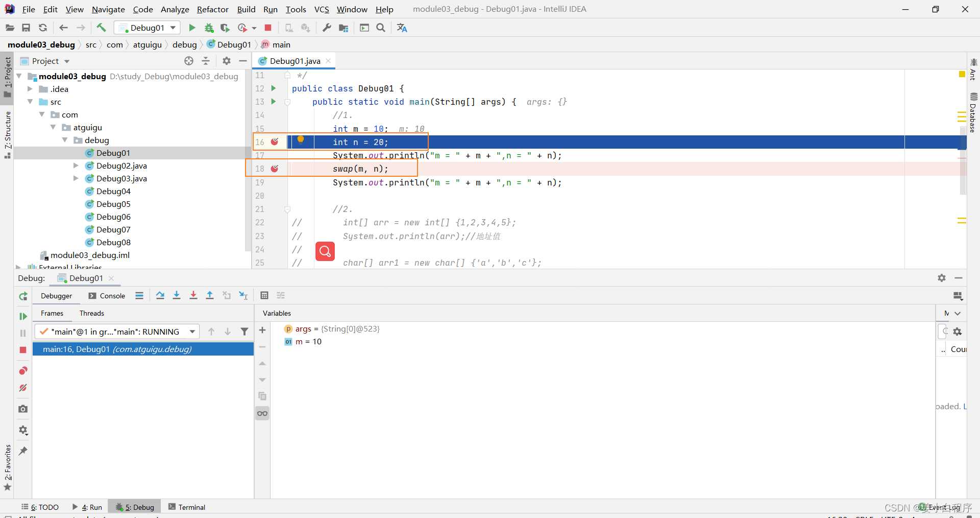Open Database side panel
Image resolution: width=980 pixels, height=518 pixels.
pos(973,112)
